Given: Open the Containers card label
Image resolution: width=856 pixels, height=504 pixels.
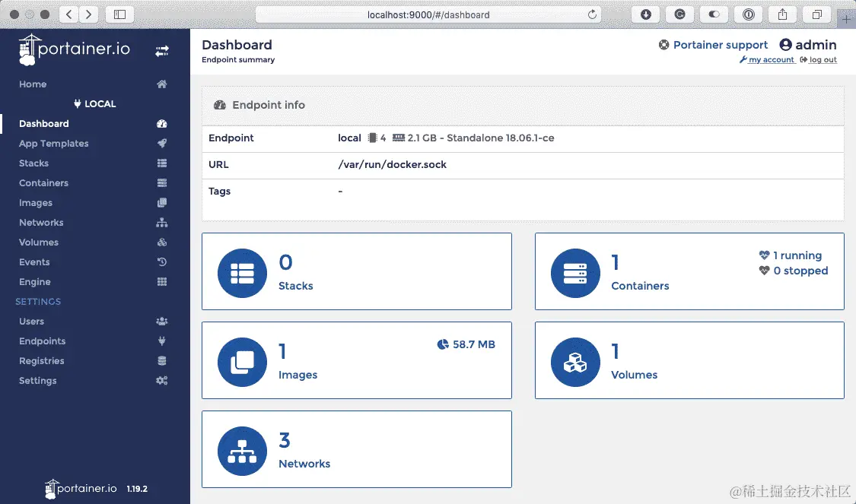Looking at the screenshot, I should coord(640,286).
